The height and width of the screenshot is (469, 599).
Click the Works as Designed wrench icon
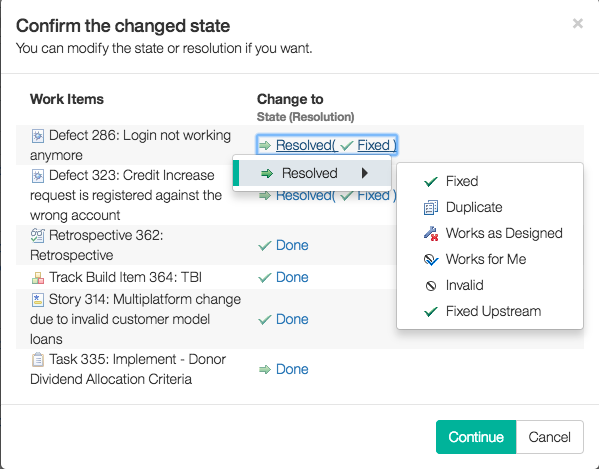pos(431,233)
